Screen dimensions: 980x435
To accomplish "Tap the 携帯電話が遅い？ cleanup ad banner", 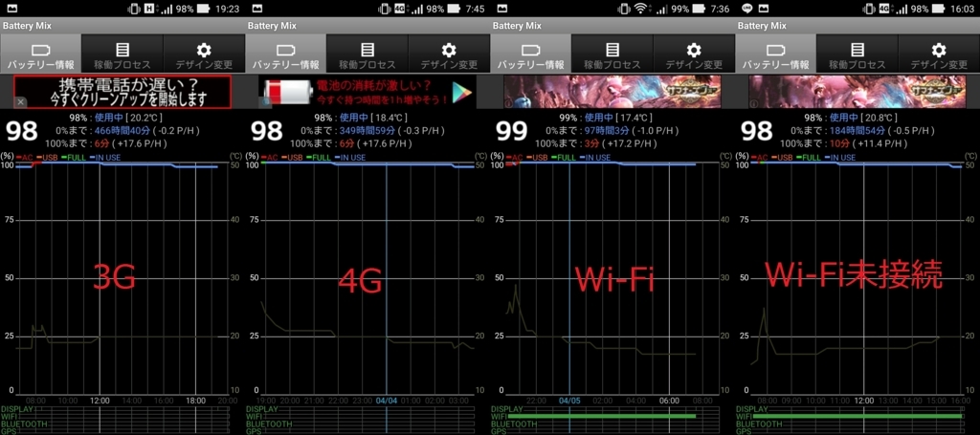I will pyautogui.click(x=122, y=92).
